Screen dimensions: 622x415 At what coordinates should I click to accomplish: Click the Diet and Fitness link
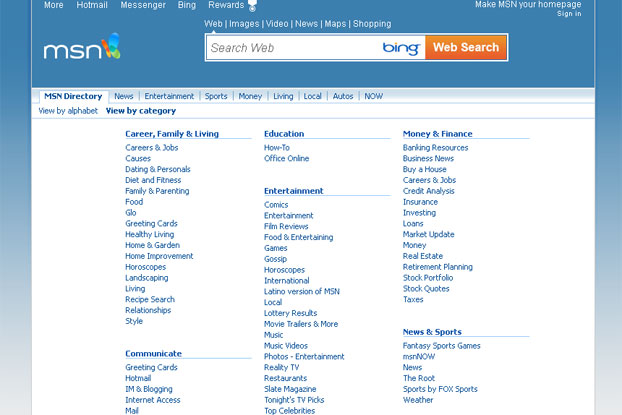(x=153, y=180)
